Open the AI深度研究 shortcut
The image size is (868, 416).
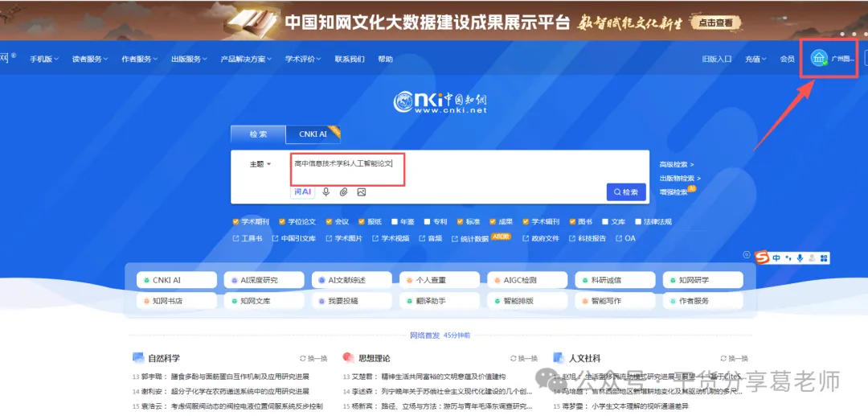coord(264,280)
